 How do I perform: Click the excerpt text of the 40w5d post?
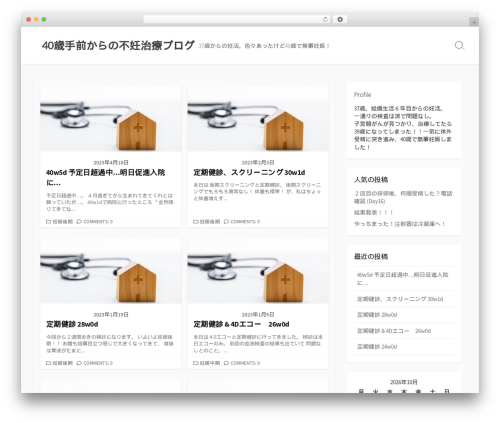coord(110,202)
